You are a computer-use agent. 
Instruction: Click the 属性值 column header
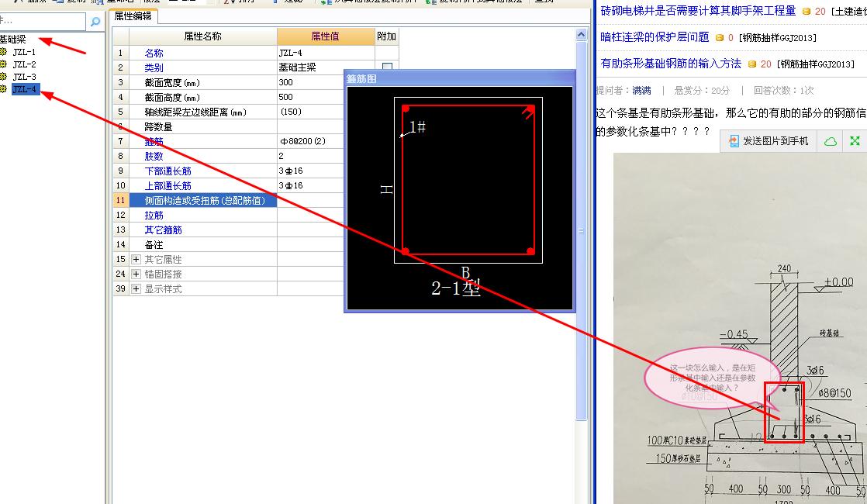[x=325, y=36]
